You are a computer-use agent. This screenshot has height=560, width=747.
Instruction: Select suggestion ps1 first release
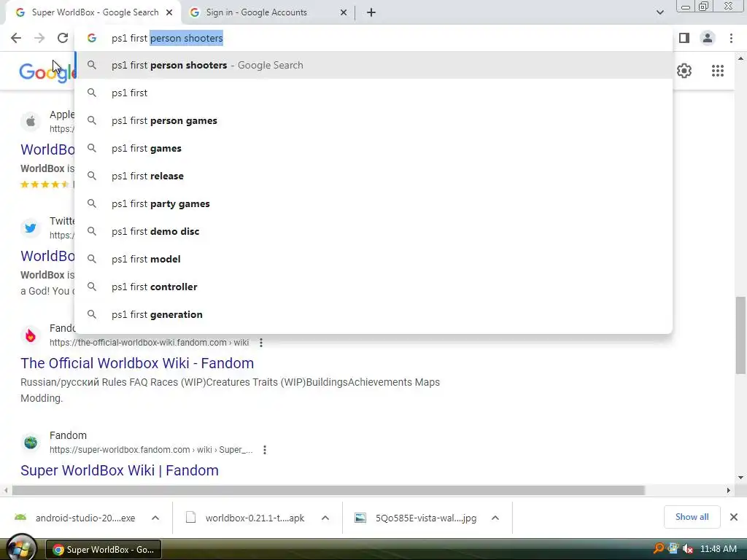tap(373, 176)
